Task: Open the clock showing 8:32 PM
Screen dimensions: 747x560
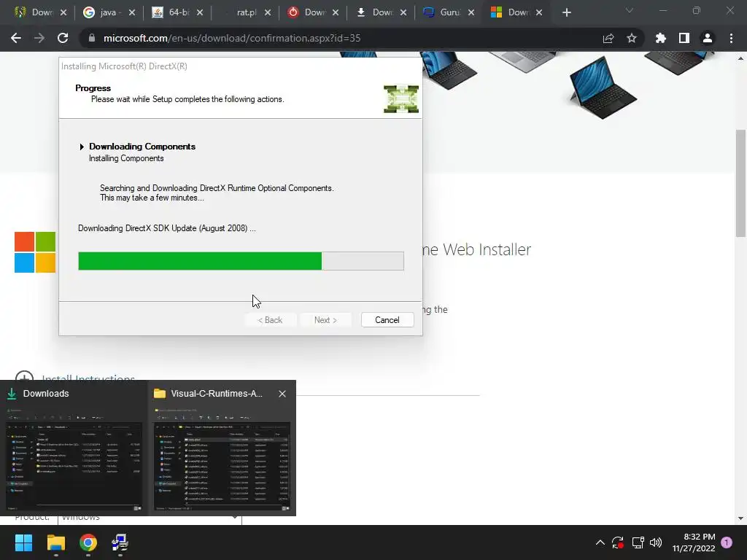Action: [x=694, y=542]
